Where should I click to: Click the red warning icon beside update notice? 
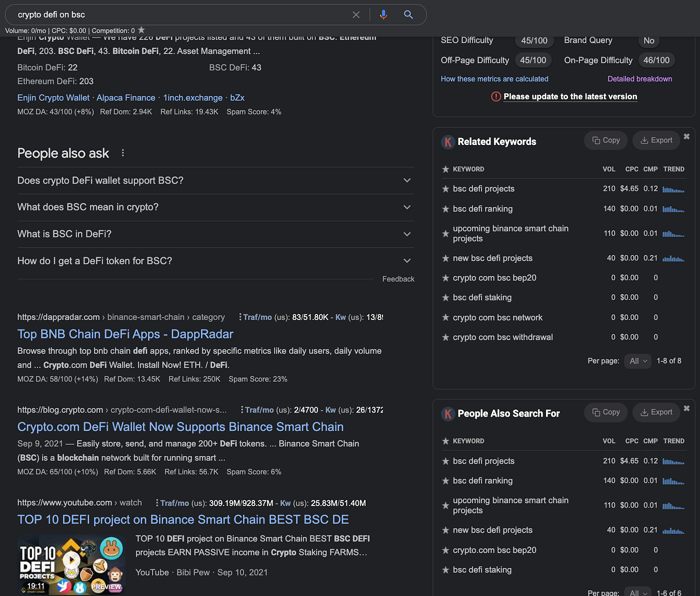(x=496, y=96)
